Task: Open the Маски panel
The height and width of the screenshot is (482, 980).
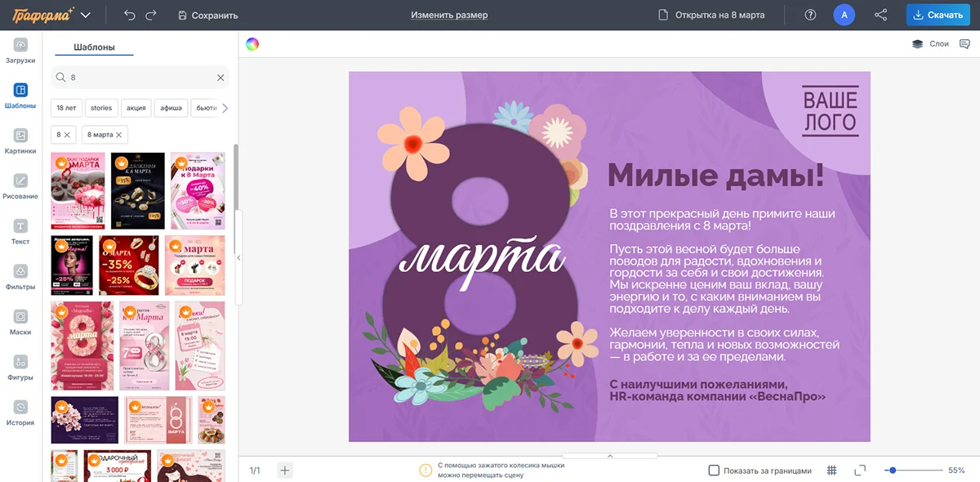Action: click(20, 322)
